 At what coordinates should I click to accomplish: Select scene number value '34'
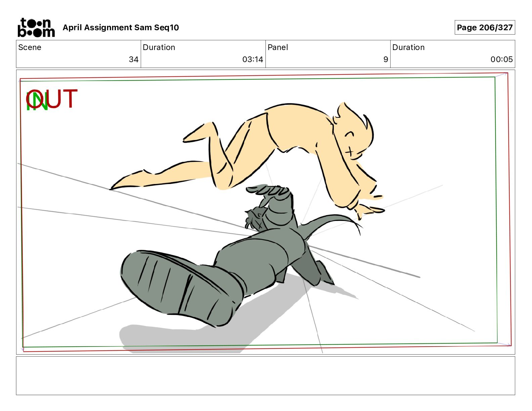pyautogui.click(x=134, y=59)
